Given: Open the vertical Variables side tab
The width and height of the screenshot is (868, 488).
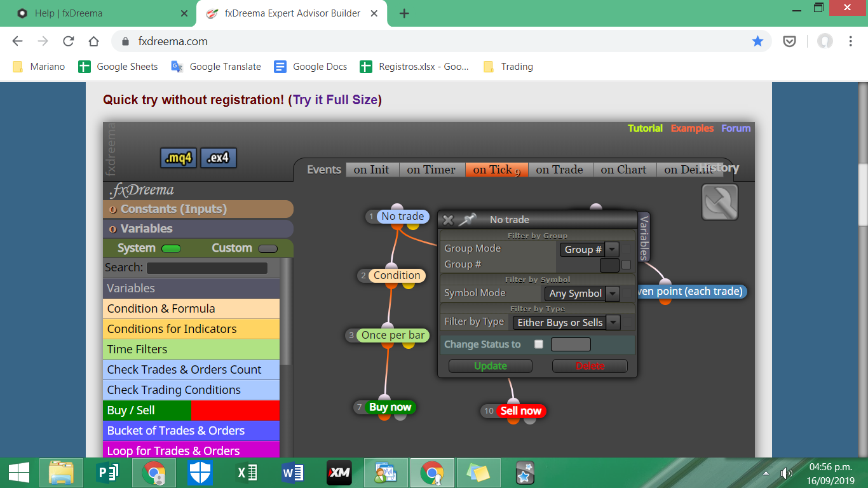Looking at the screenshot, I should [644, 236].
